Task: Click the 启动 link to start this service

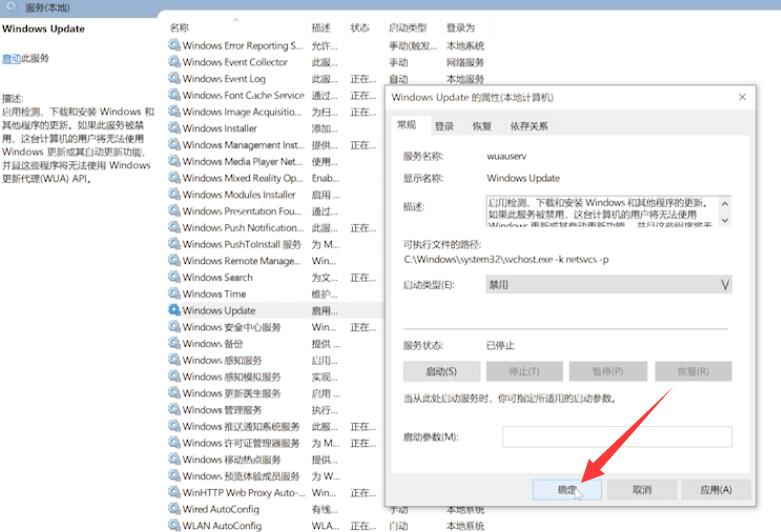Action: coord(11,58)
